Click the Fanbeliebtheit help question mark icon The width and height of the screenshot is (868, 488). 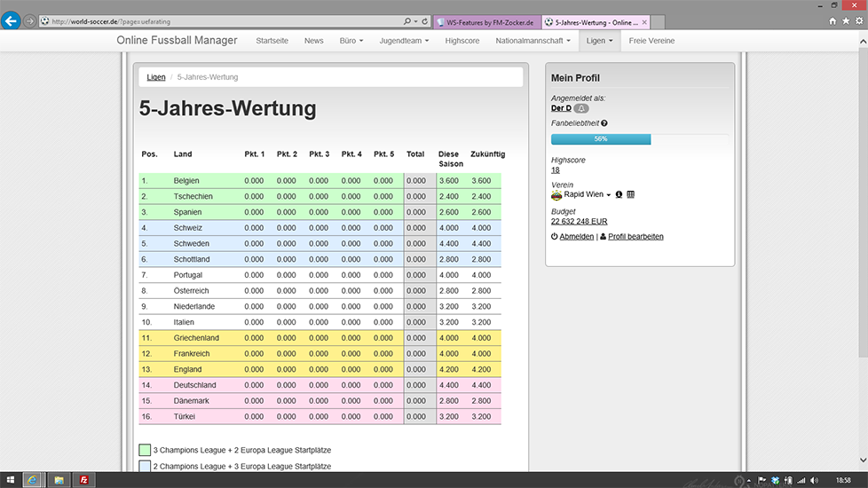click(604, 123)
